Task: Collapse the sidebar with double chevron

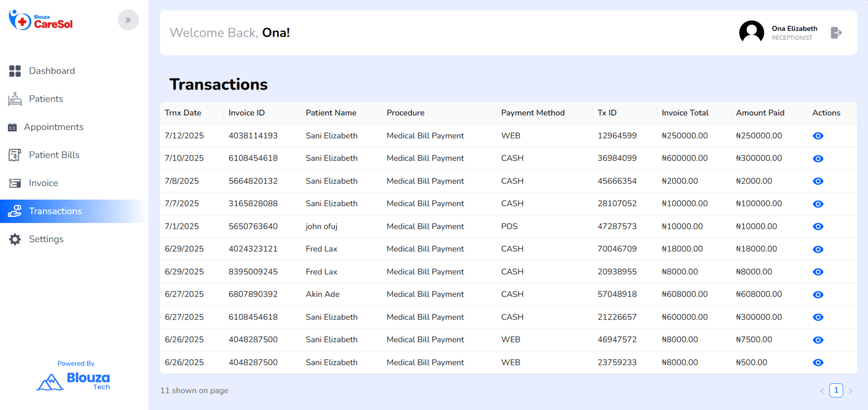Action: tap(128, 20)
